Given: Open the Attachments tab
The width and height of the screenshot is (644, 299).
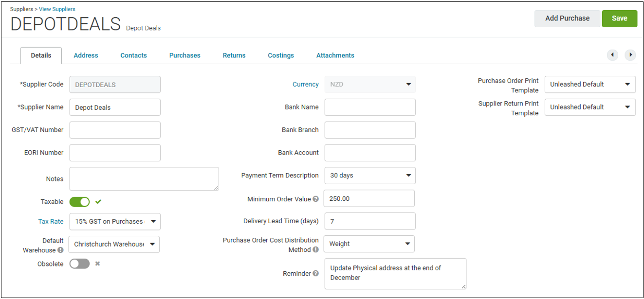Looking at the screenshot, I should click(335, 55).
